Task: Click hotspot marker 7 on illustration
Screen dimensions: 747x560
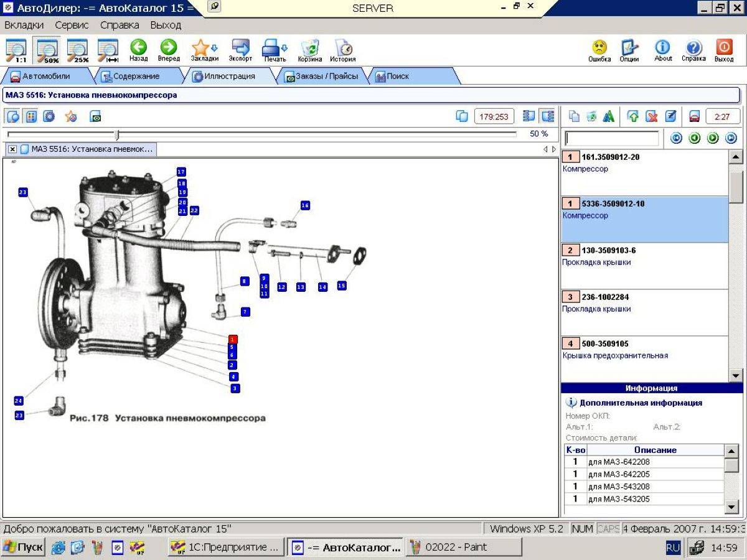Action: 245,312
